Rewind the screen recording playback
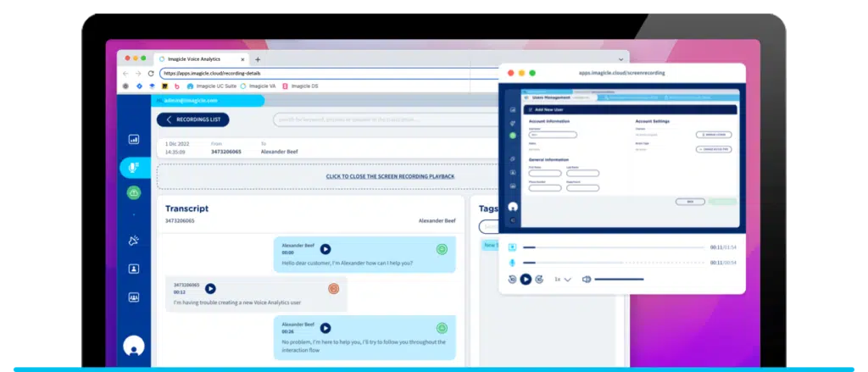 513,279
